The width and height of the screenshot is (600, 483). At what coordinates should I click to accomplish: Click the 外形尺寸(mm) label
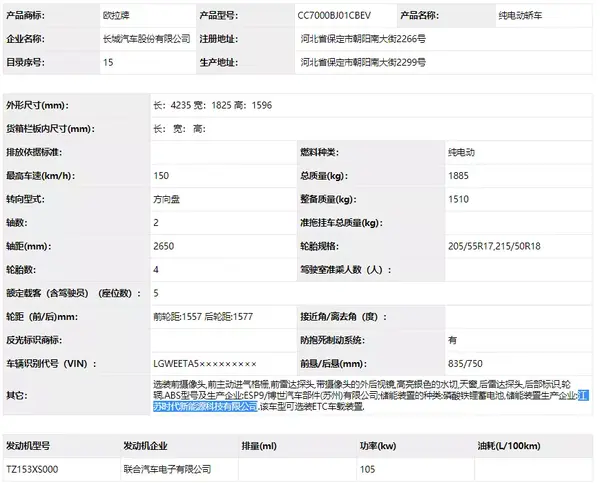[x=37, y=105]
